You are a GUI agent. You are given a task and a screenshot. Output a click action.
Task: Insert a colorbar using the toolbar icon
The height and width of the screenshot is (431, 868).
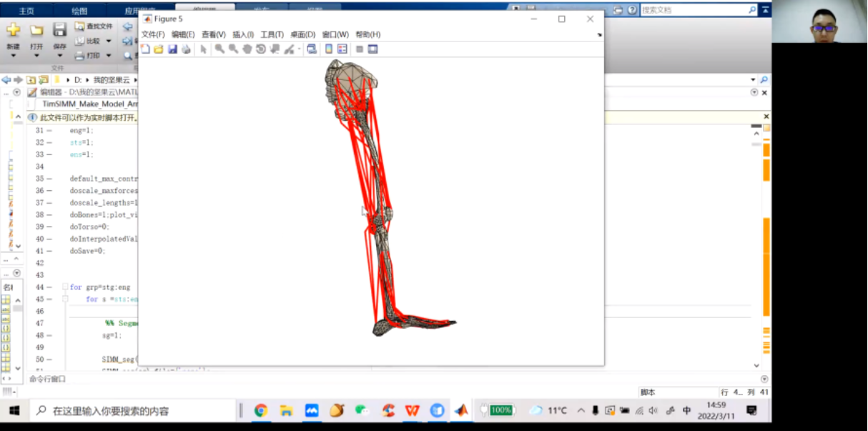tap(329, 49)
